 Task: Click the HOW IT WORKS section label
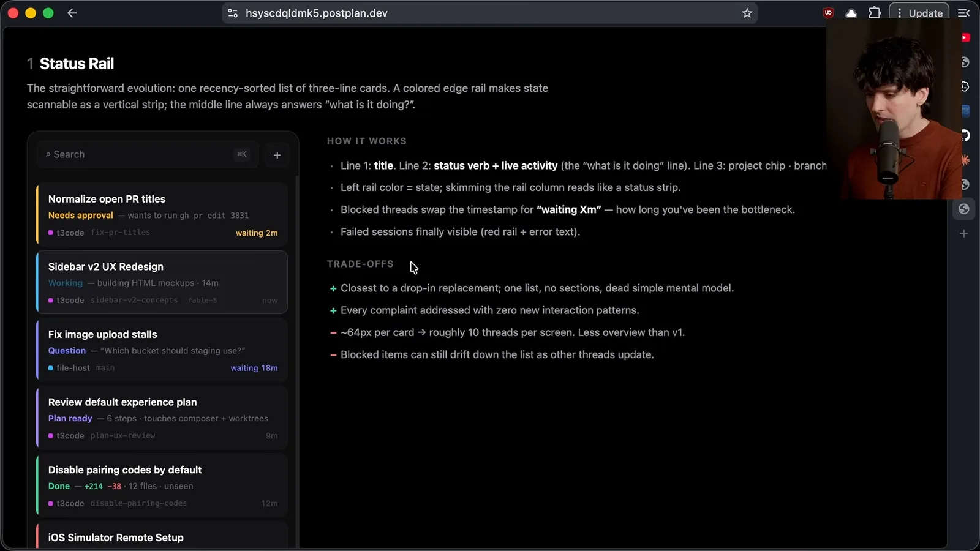(366, 141)
